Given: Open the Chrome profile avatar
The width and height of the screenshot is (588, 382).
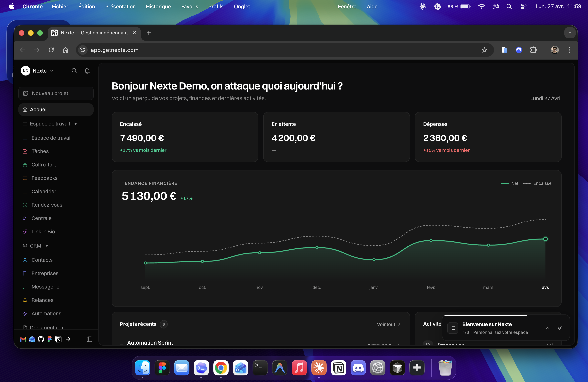Looking at the screenshot, I should [555, 50].
